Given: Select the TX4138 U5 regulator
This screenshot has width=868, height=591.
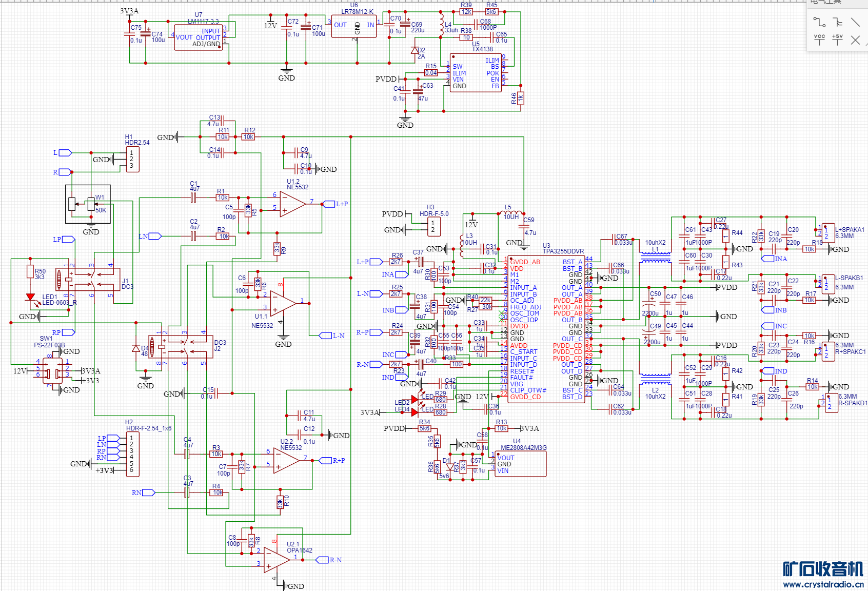Looking at the screenshot, I should click(x=476, y=73).
